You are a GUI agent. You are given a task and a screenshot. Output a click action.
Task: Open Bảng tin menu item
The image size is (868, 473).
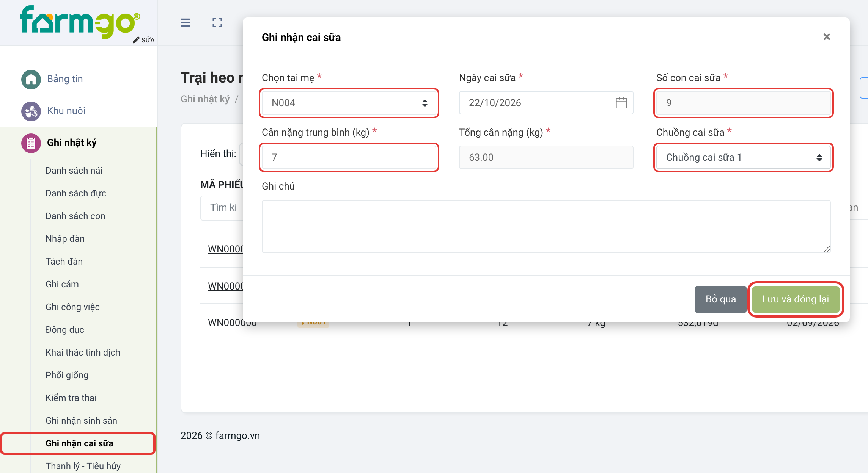(65, 79)
